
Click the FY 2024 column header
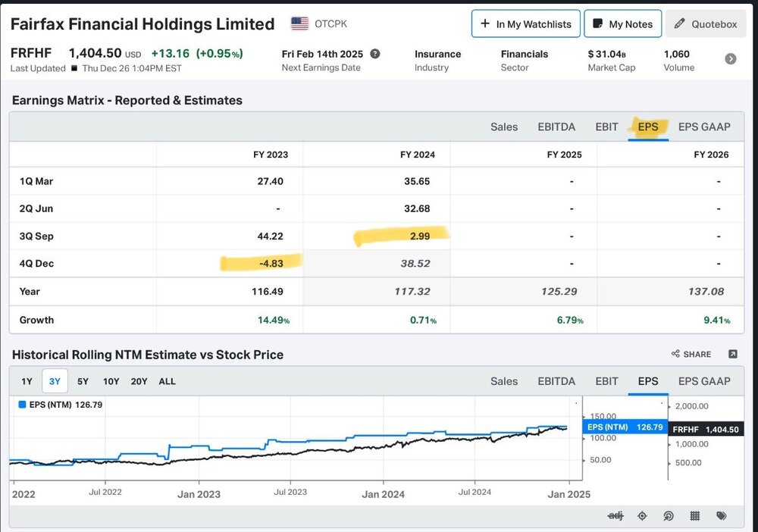pos(417,155)
